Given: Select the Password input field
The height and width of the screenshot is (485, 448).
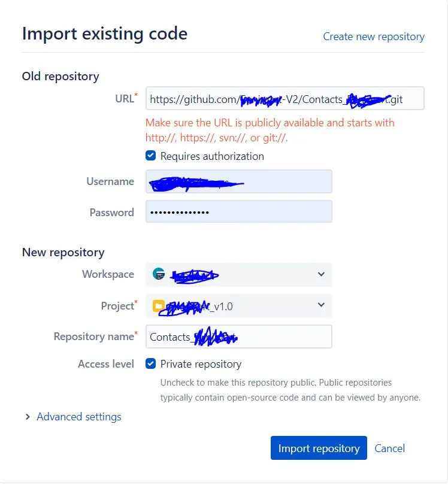Looking at the screenshot, I should 238,212.
